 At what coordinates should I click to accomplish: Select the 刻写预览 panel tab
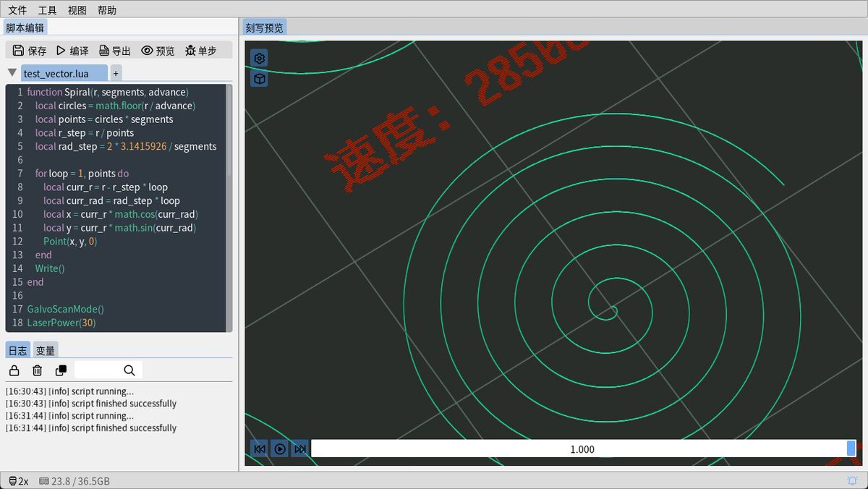pos(265,27)
